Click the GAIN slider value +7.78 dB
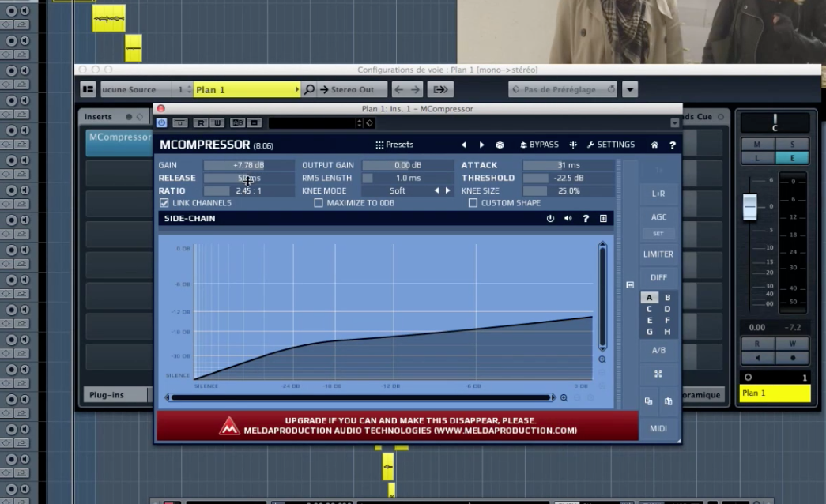 pos(249,165)
